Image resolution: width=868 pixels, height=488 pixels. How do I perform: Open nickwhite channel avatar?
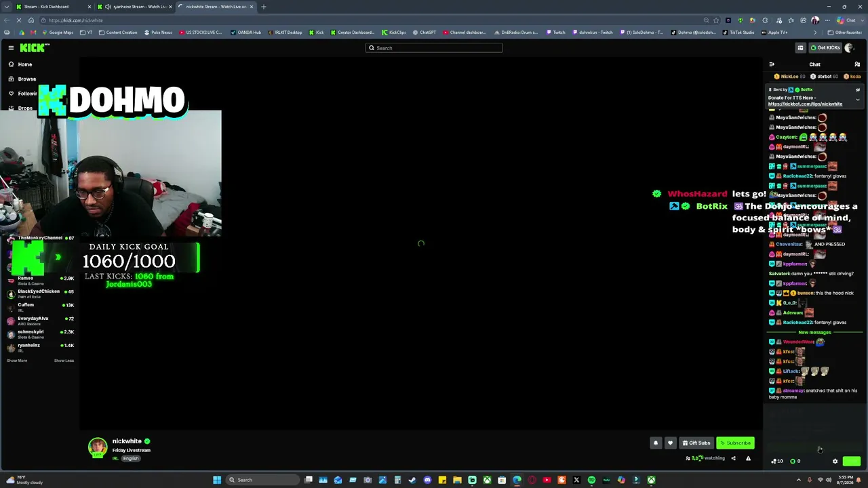point(98,447)
